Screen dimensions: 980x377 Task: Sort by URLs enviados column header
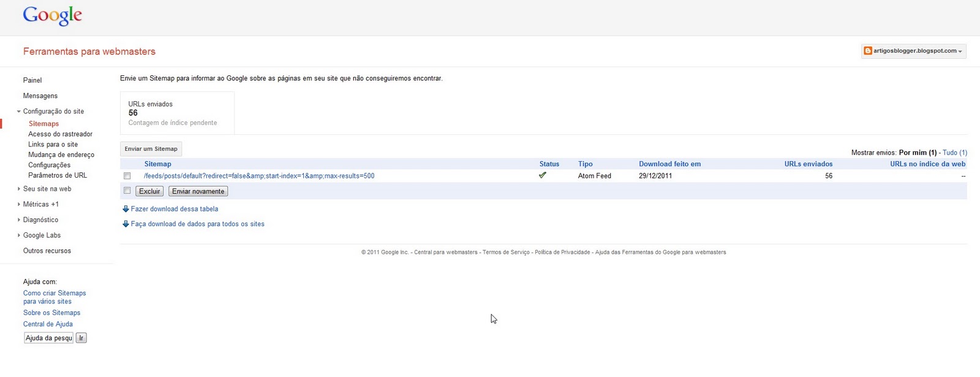click(x=809, y=164)
